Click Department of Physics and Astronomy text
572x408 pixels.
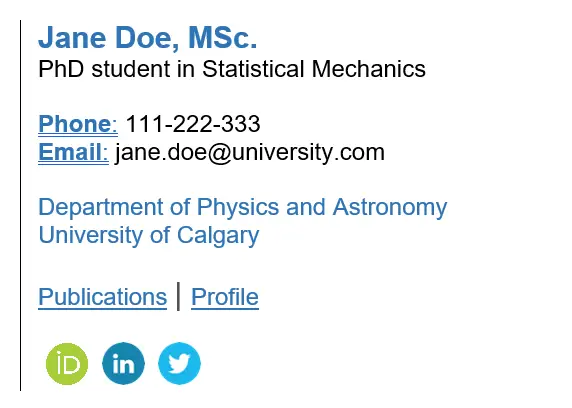point(243,208)
